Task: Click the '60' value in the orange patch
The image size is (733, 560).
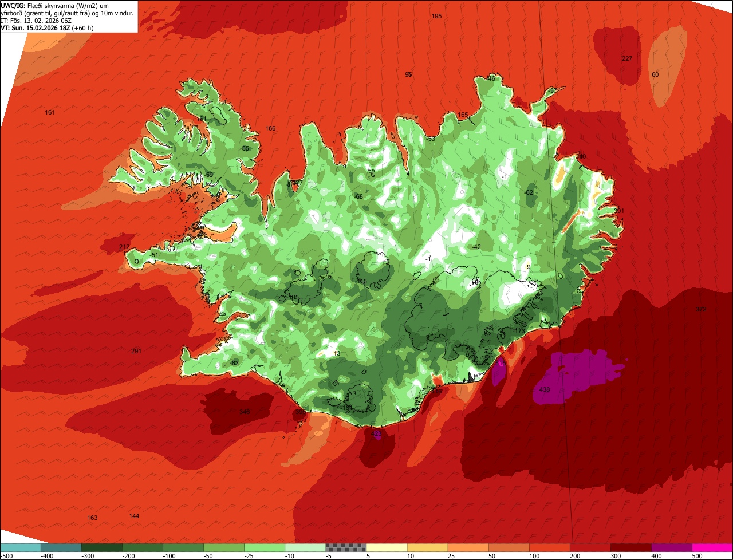Action: (x=655, y=74)
